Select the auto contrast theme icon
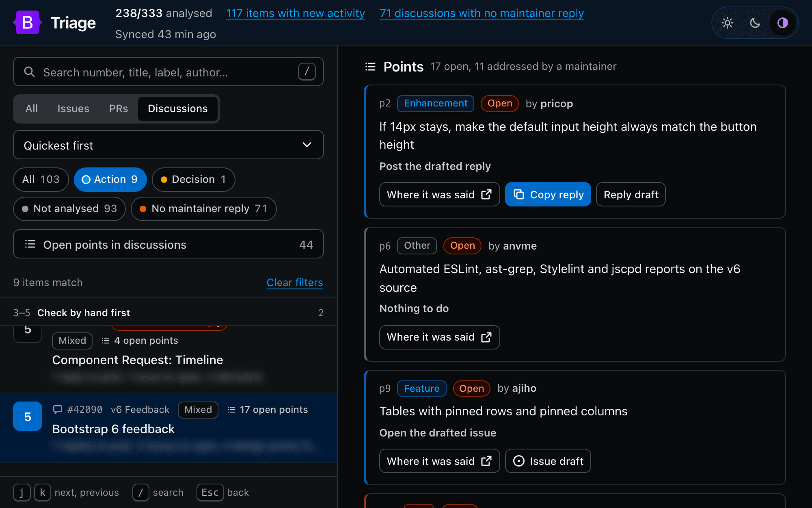The image size is (812, 508). coord(782,23)
